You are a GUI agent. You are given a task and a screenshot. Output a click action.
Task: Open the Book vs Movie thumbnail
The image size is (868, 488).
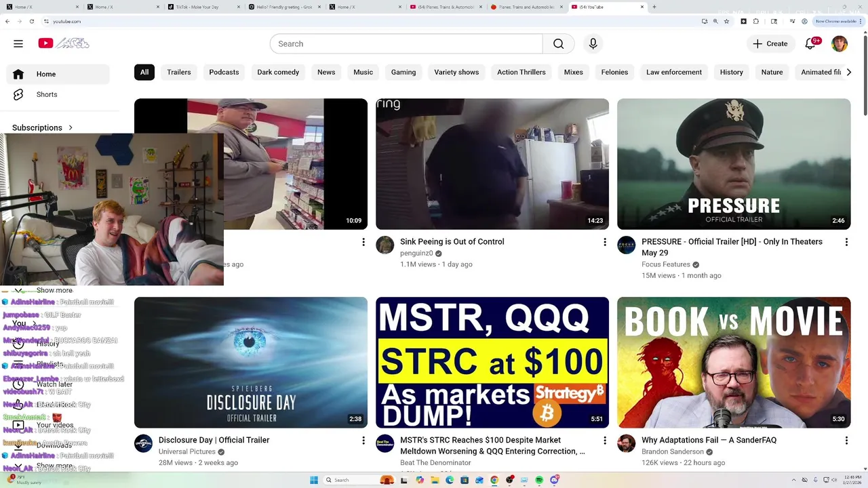click(734, 363)
